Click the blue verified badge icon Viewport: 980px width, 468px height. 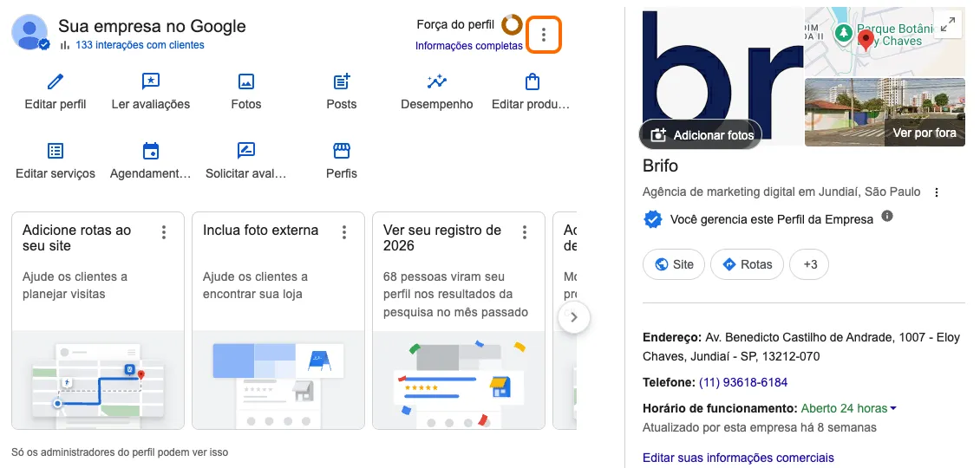653,219
